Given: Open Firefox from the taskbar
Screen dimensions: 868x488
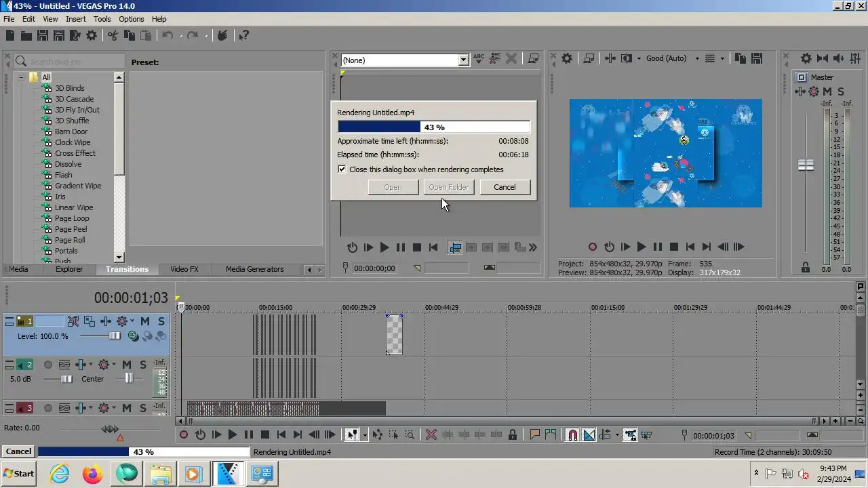Looking at the screenshot, I should pos(93,474).
